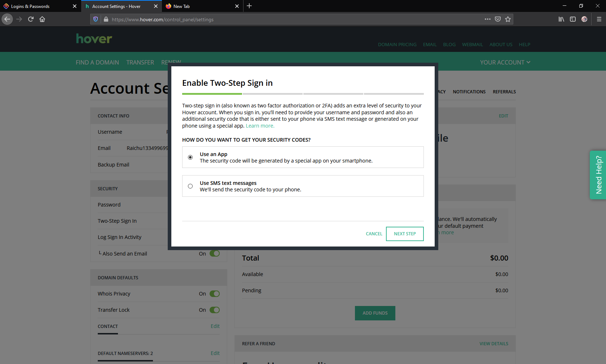Edit the domain defaults CONTACT

[215, 326]
